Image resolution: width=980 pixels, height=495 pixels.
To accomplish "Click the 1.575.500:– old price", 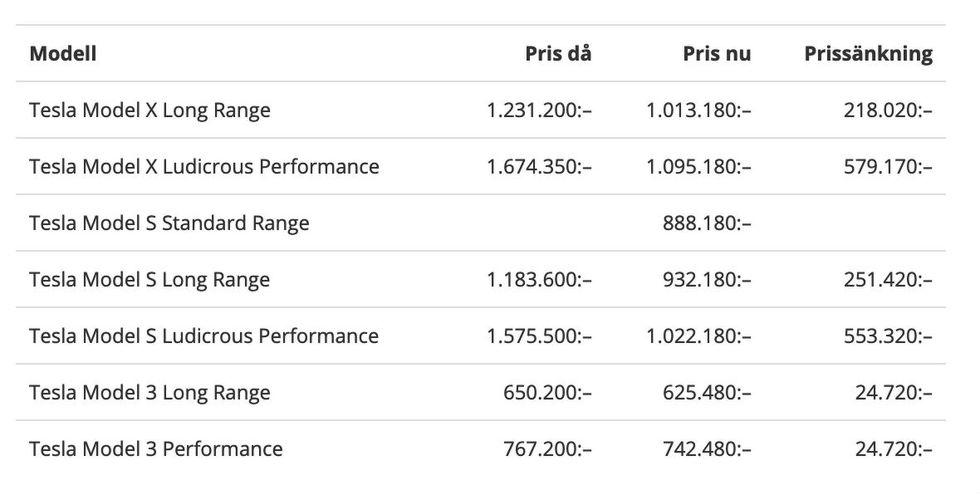I will point(539,336).
